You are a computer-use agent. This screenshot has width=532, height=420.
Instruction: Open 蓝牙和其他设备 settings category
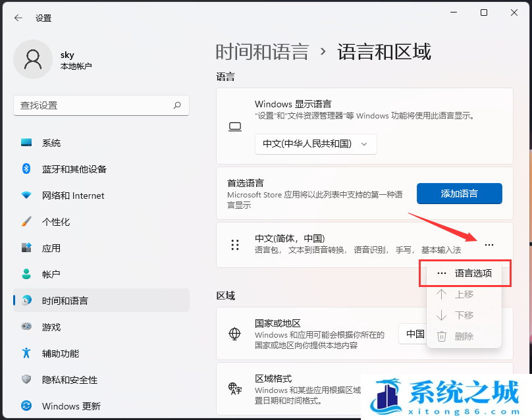coord(101,169)
